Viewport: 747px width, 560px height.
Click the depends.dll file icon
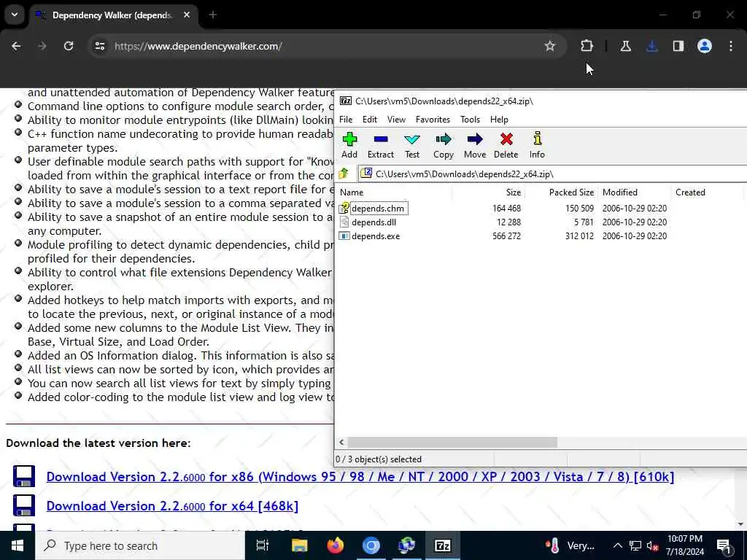[344, 222]
